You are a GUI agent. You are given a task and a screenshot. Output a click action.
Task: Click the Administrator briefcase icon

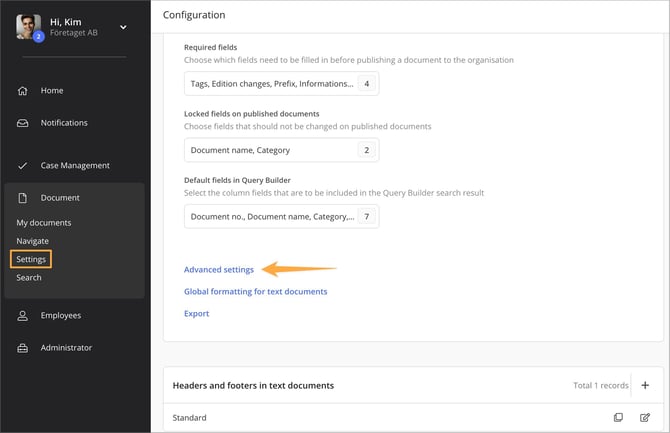tap(23, 348)
